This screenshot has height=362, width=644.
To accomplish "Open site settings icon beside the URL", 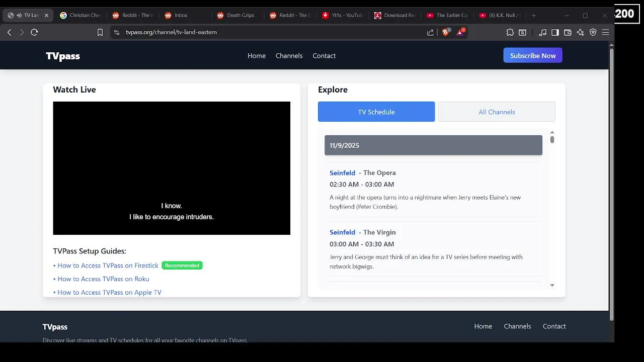I will (117, 32).
